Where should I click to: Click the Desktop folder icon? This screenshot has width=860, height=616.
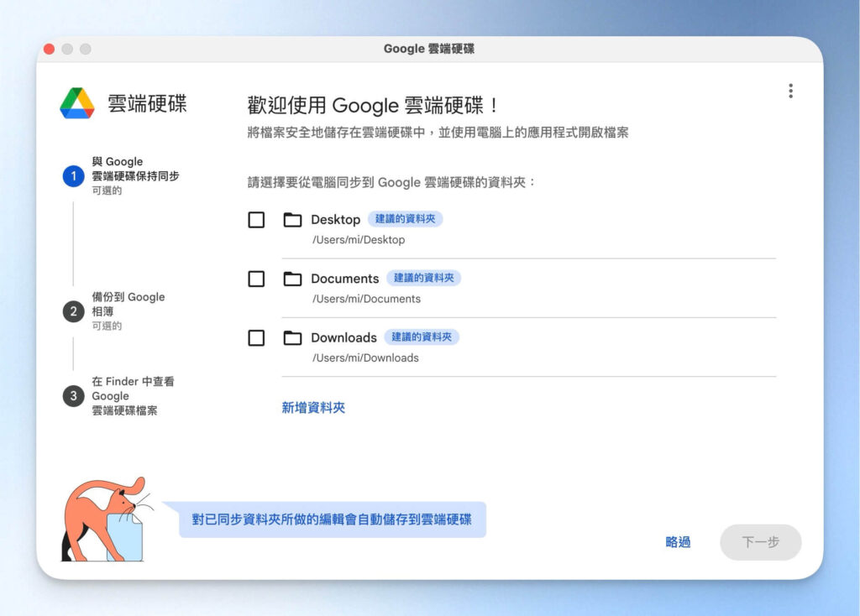292,220
